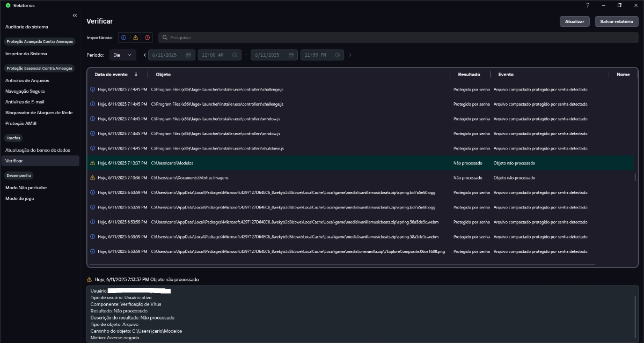Open Modo Não perturbe report

coord(26,188)
